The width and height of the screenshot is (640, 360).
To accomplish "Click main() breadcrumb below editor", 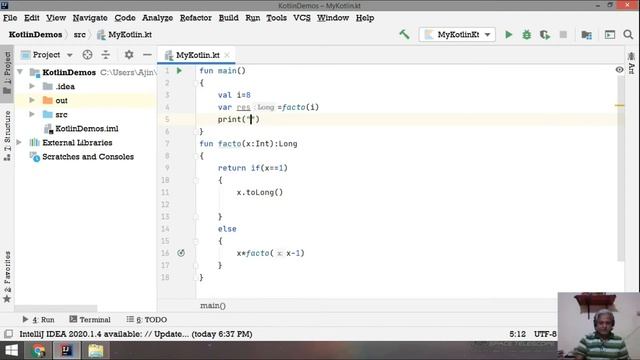I will [x=213, y=306].
